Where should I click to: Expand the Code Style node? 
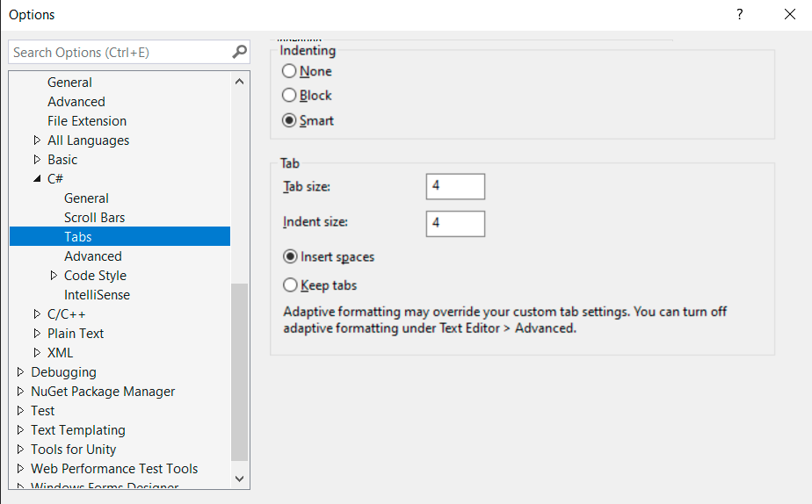pyautogui.click(x=54, y=276)
